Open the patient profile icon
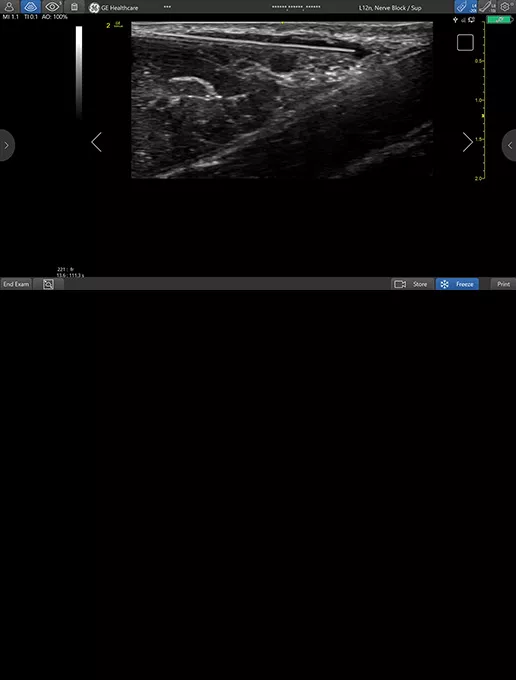The height and width of the screenshot is (680, 516). click(x=9, y=7)
